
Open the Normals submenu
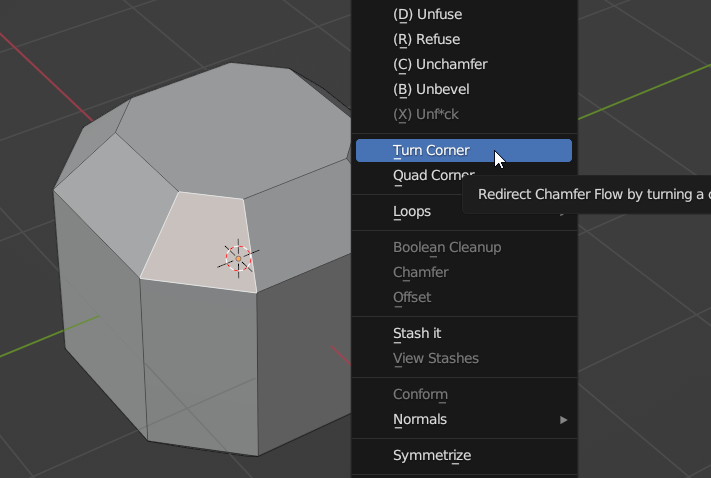coord(420,419)
